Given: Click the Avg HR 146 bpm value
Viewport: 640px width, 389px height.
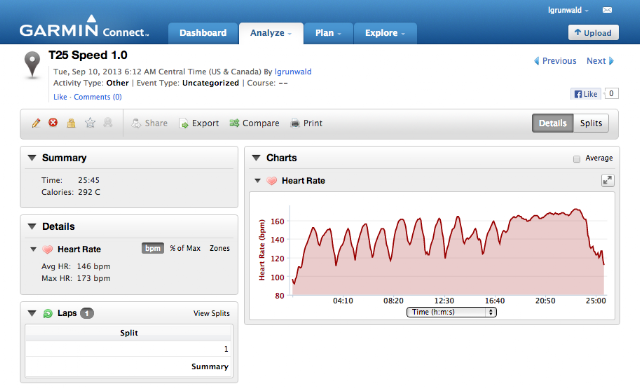Looking at the screenshot, I should pyautogui.click(x=93, y=266).
